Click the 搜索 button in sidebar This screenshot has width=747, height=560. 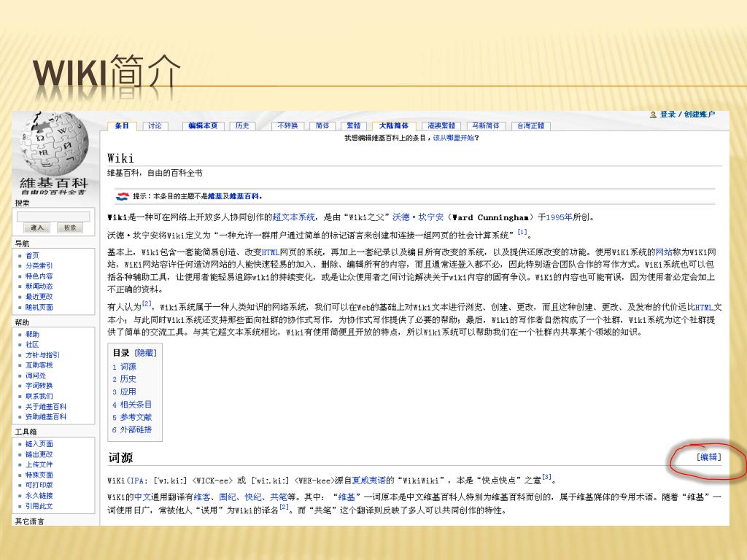pyautogui.click(x=70, y=228)
